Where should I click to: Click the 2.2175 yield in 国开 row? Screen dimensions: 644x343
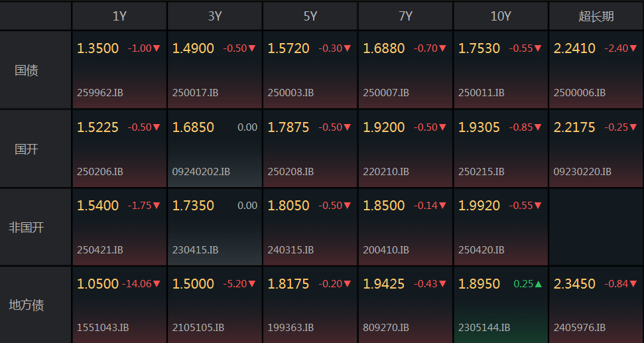574,127
